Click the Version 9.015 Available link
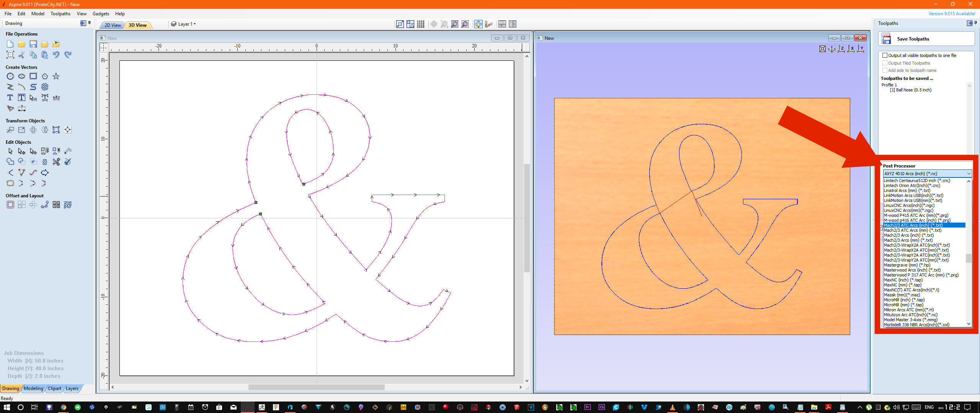 [952, 13]
